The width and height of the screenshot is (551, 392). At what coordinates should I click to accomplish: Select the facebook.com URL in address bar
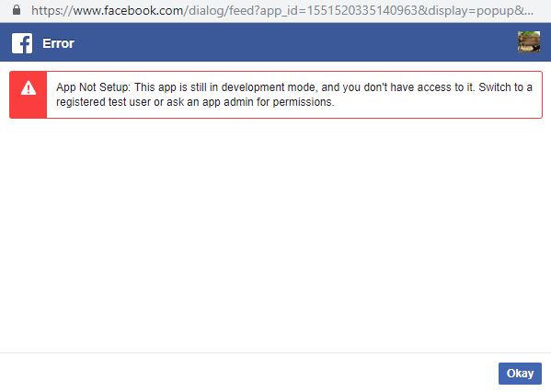tap(282, 10)
